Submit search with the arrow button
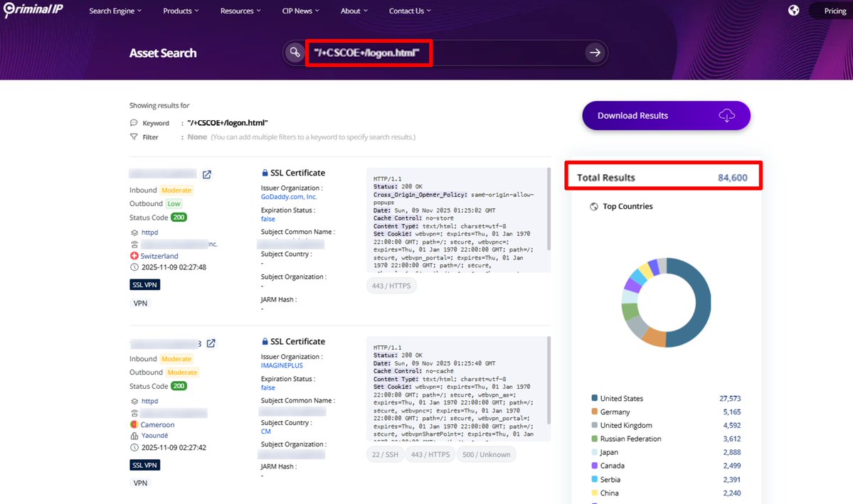Screen dimensions: 853x504 (595, 53)
